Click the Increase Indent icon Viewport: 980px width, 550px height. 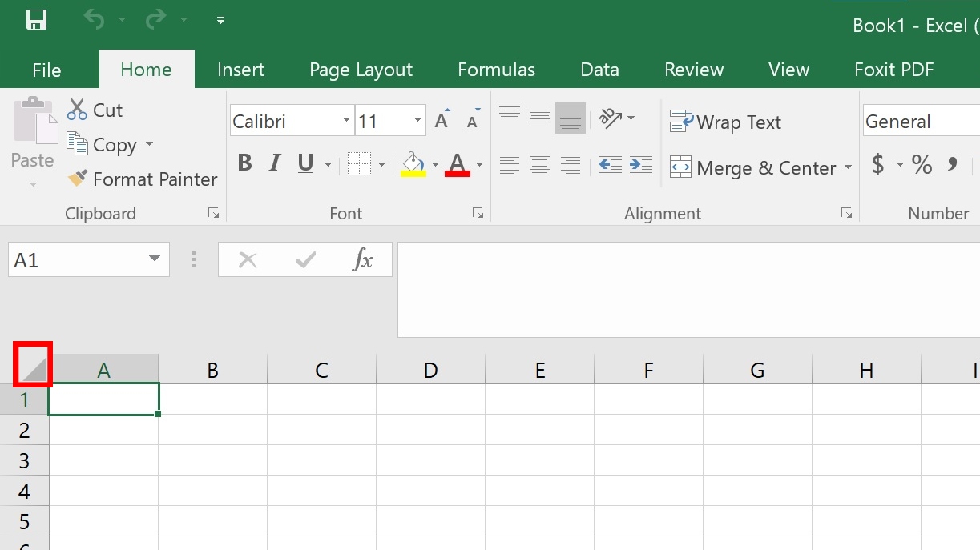tap(640, 165)
